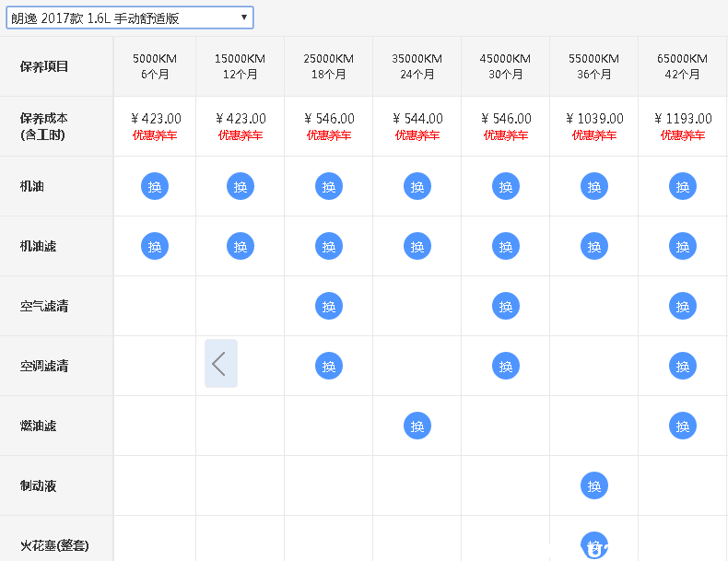Viewport: 728px width, 561px height.
Task: Click 燃油滤 换 icon under 65000KM
Action: pyautogui.click(x=683, y=426)
